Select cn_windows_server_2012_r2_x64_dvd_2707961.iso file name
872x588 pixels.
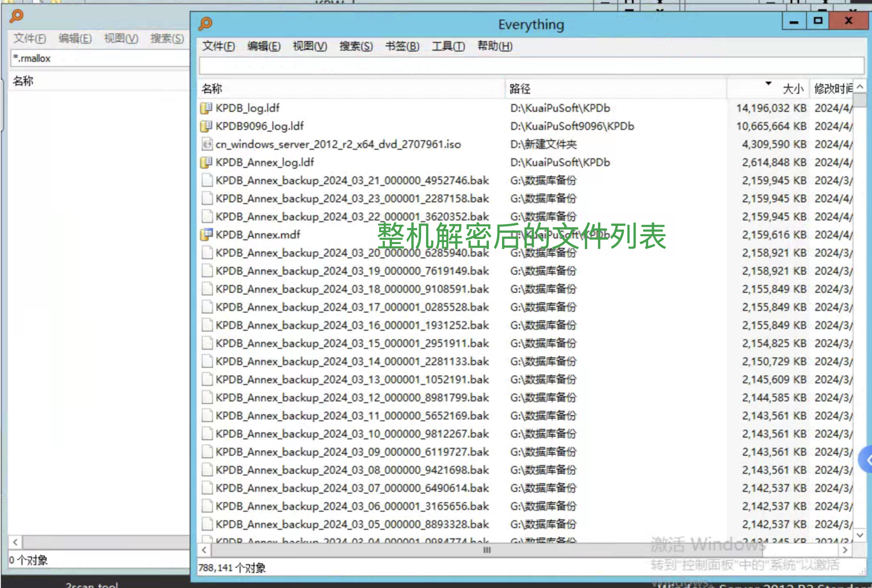click(x=338, y=144)
